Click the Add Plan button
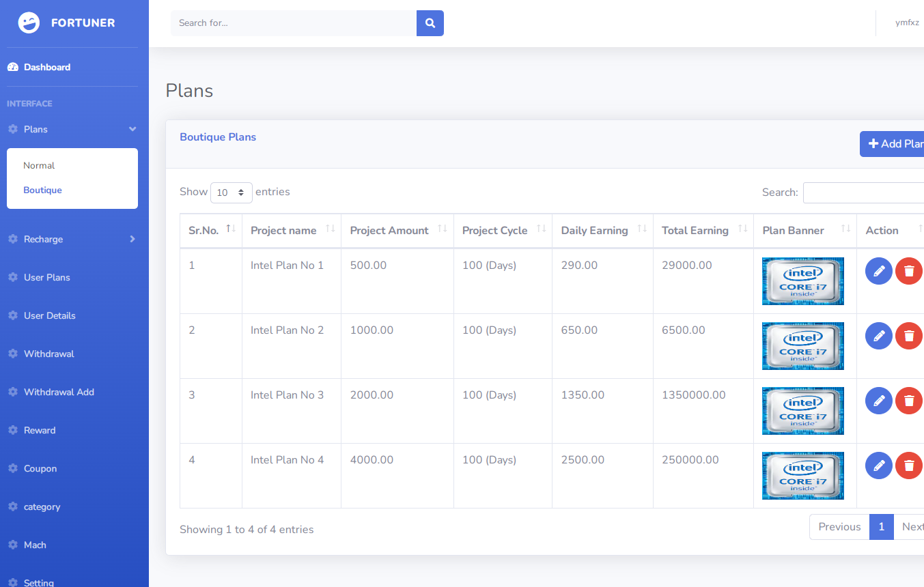924x587 pixels. coord(895,144)
